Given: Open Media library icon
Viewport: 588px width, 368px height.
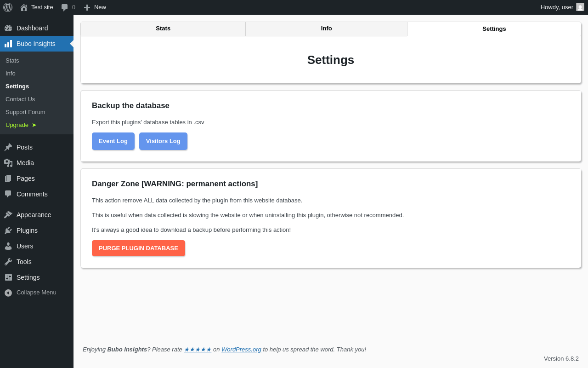Looking at the screenshot, I should pyautogui.click(x=8, y=163).
